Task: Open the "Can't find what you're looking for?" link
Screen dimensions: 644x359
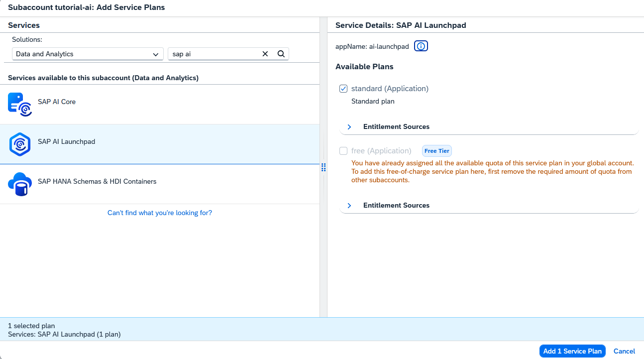Action: 160,213
